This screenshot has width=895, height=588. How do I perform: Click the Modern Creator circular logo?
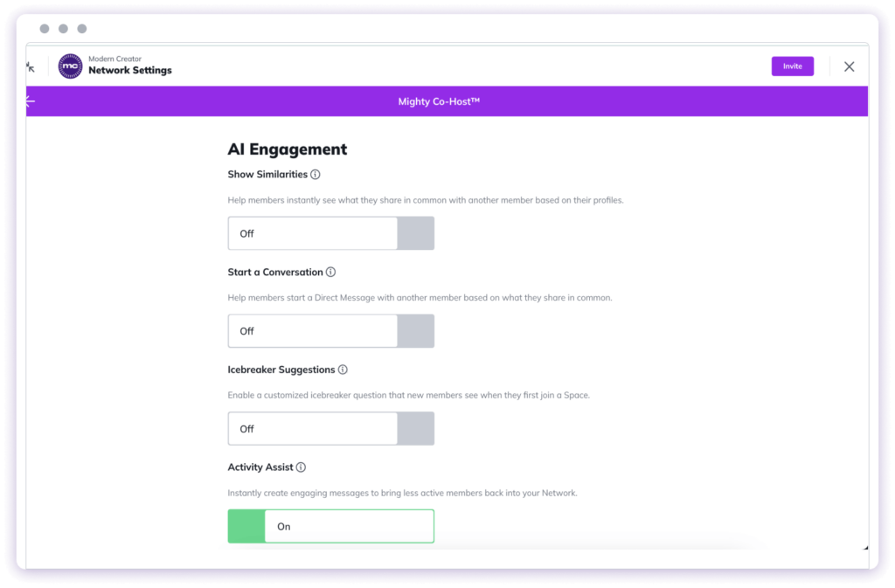(x=70, y=66)
